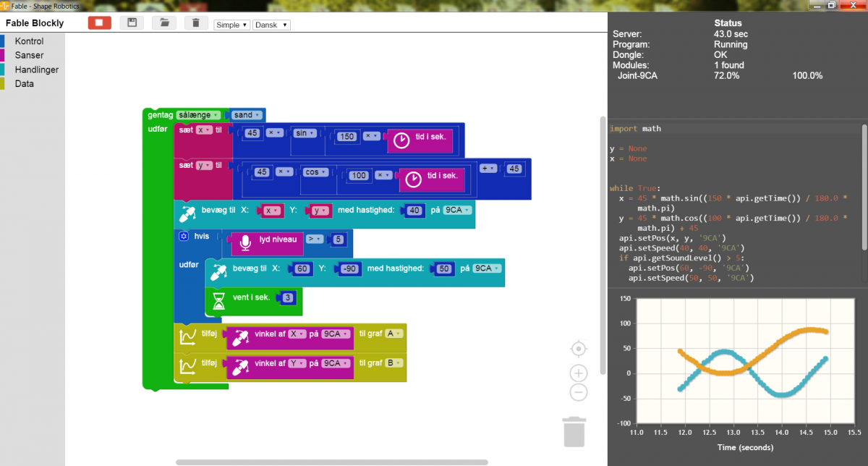
Task: Open a file with the folder icon
Action: click(x=164, y=22)
